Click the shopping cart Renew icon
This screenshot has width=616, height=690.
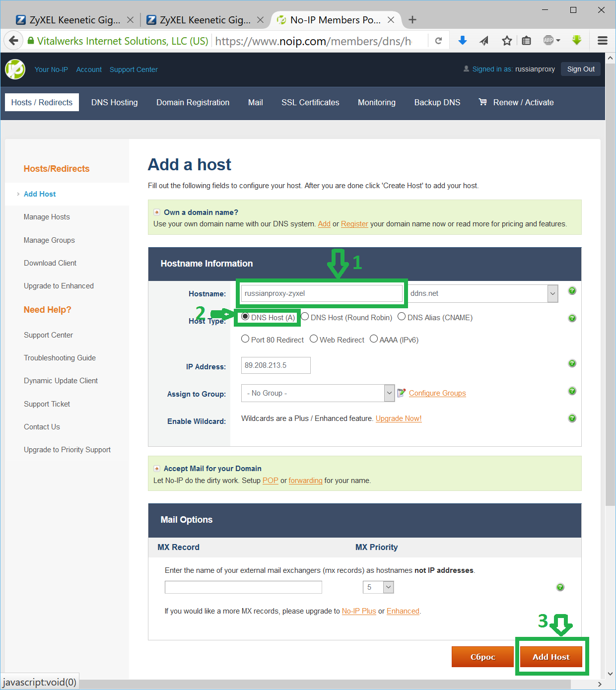[482, 102]
